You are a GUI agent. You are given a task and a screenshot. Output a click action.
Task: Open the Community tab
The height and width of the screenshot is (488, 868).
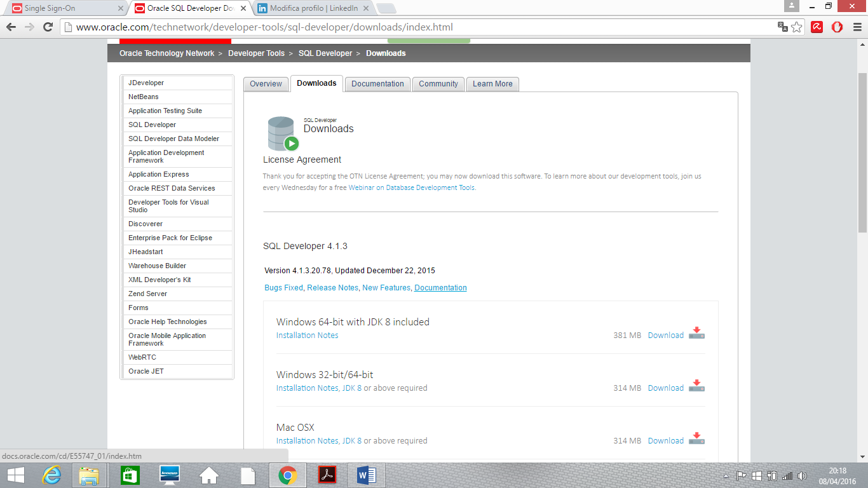[438, 84]
